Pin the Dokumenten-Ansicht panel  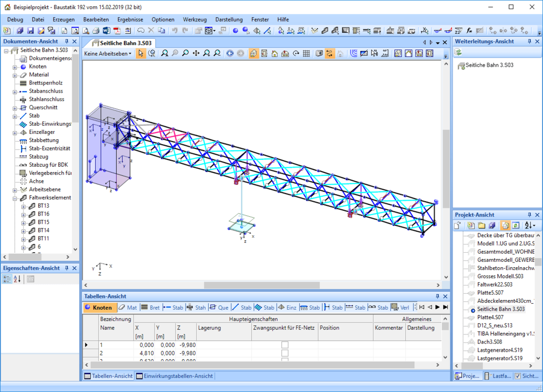click(67, 41)
